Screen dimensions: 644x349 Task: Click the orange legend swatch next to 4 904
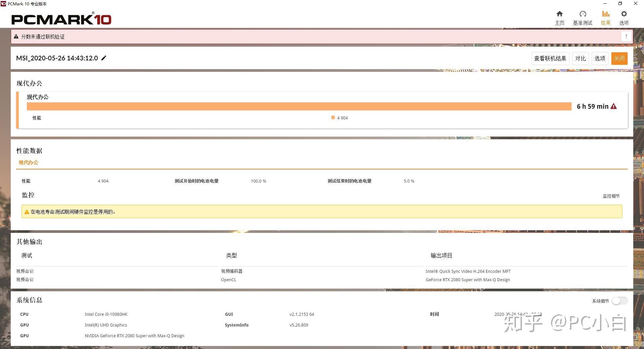[333, 117]
